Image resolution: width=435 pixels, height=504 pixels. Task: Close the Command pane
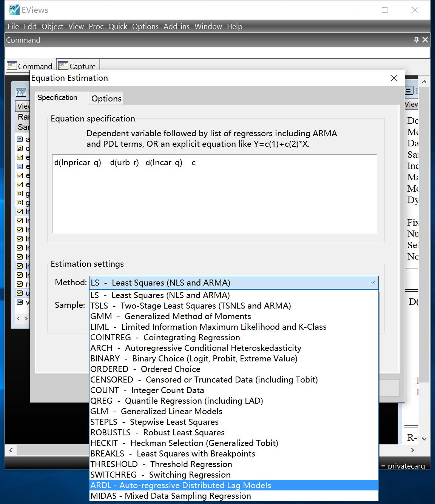pos(425,40)
